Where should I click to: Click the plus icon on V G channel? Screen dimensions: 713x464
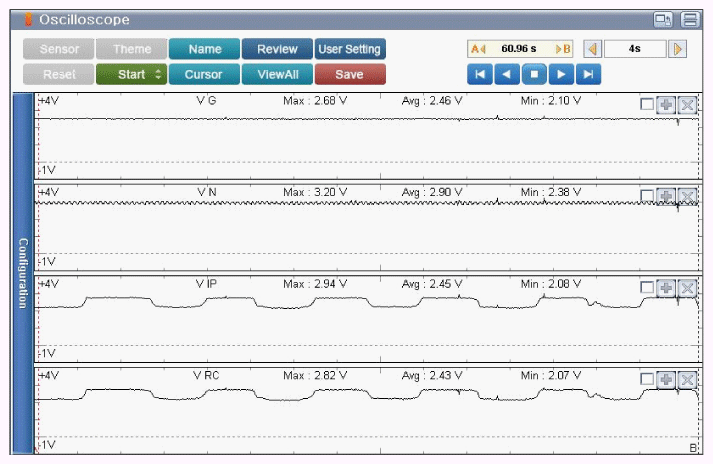pos(666,106)
